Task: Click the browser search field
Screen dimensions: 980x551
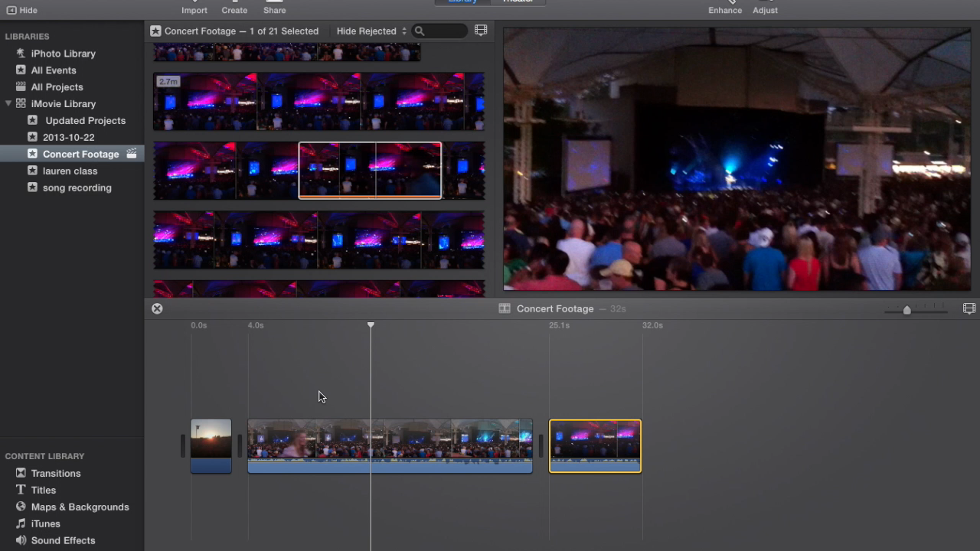Action: coord(439,31)
